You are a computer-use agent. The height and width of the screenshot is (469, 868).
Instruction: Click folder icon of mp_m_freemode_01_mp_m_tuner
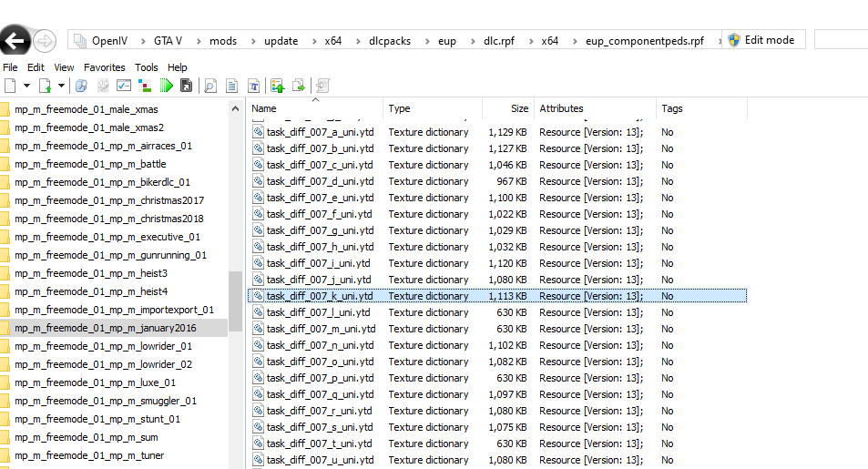point(5,455)
